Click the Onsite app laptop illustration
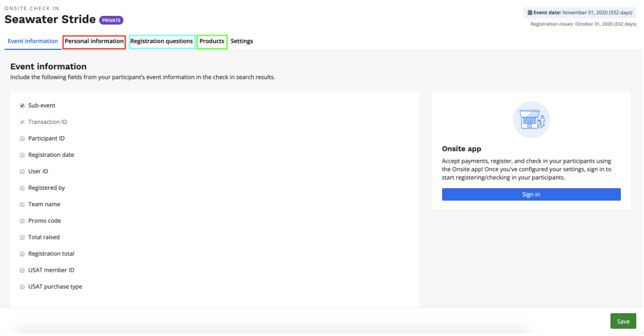 (x=531, y=120)
